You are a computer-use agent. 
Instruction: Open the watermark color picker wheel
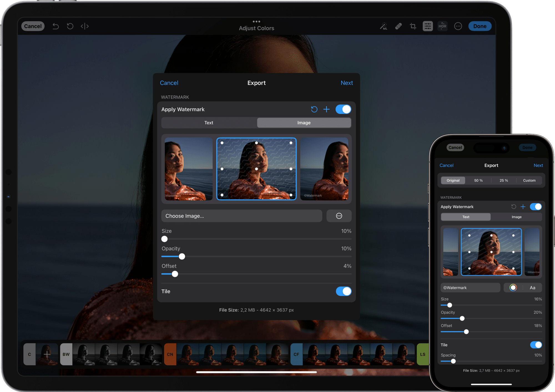pyautogui.click(x=513, y=287)
